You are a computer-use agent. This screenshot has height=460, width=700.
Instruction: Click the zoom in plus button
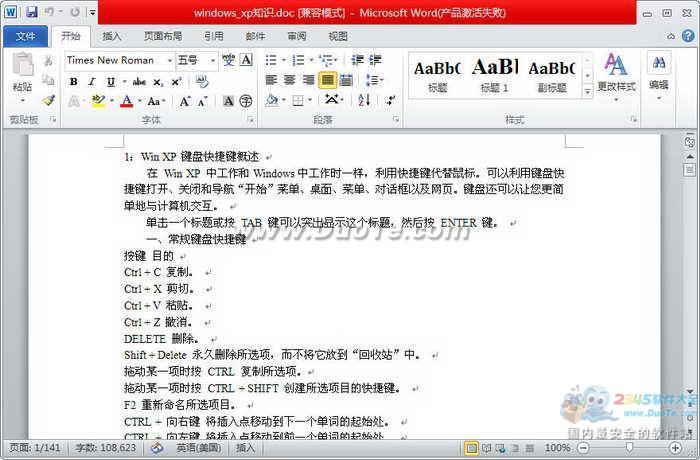(675, 447)
